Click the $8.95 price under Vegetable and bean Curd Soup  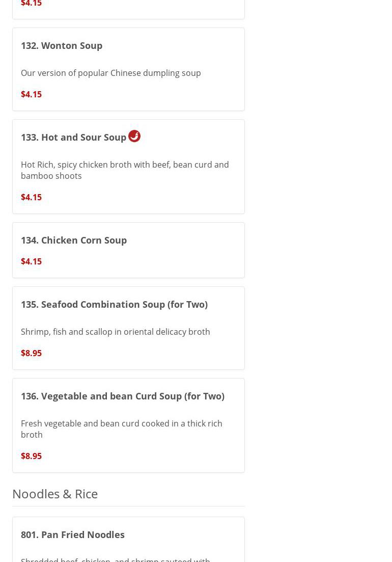[31, 456]
